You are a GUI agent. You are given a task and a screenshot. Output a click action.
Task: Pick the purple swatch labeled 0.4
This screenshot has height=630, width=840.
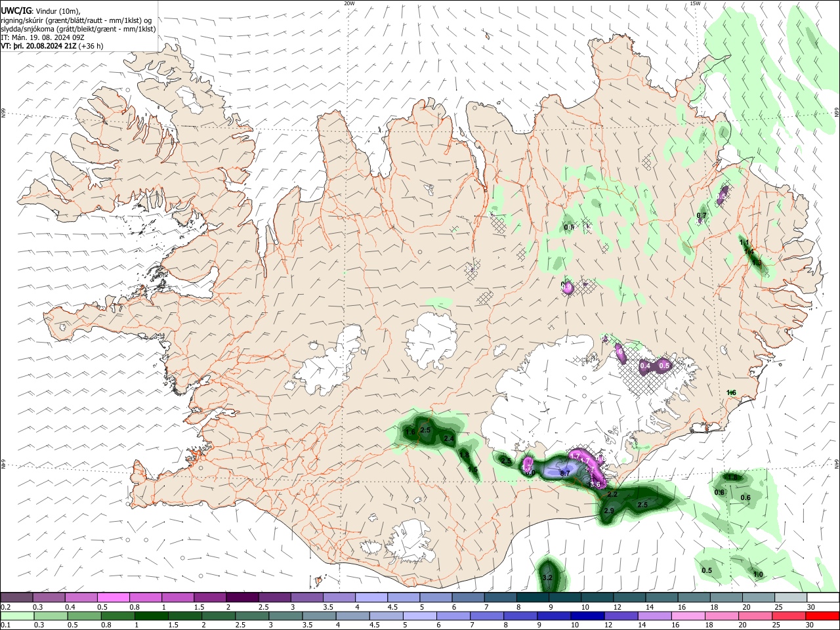pos(81,598)
